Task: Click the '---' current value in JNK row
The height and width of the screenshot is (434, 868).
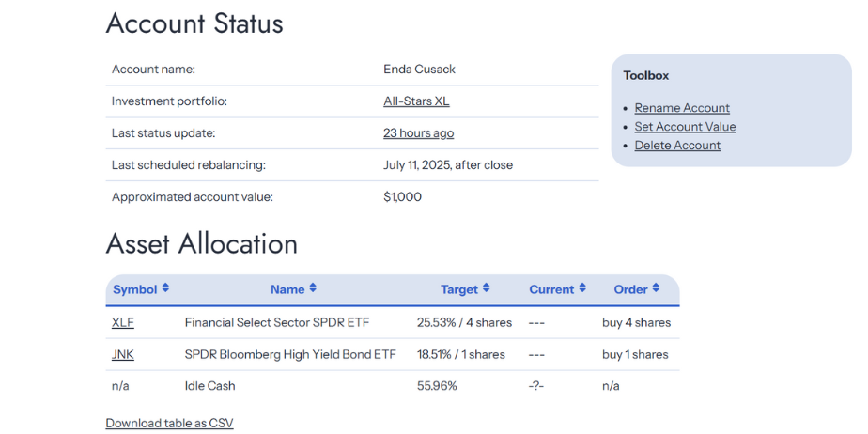Action: click(536, 355)
